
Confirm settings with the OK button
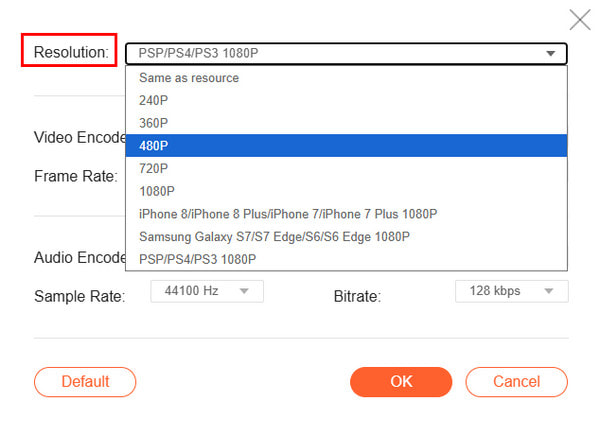401,381
